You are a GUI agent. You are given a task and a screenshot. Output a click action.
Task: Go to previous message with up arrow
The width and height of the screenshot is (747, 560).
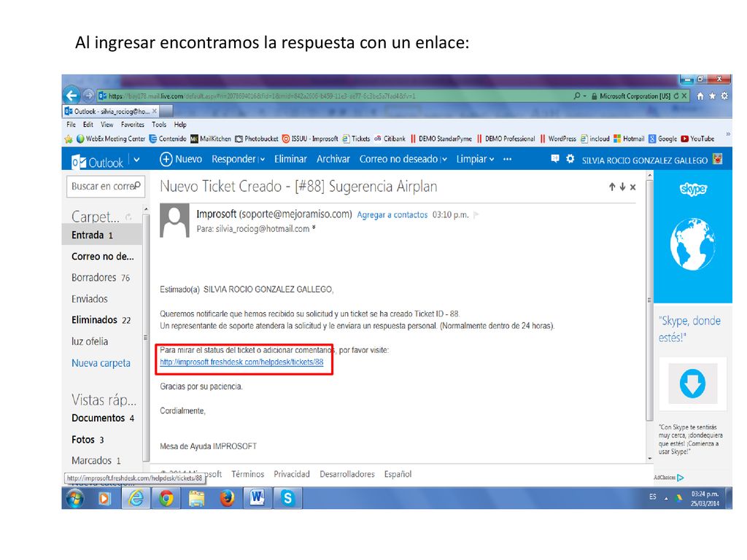612,187
